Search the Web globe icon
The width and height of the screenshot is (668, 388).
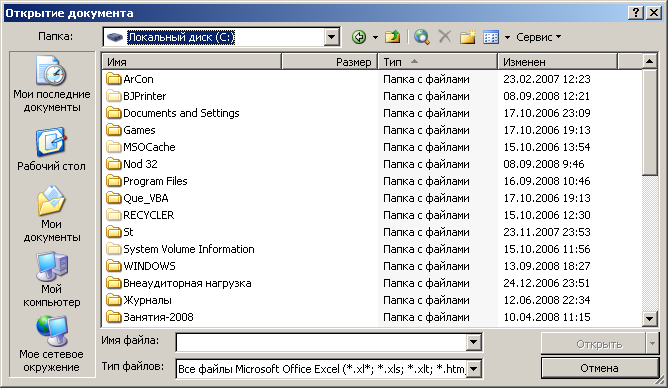coord(421,37)
